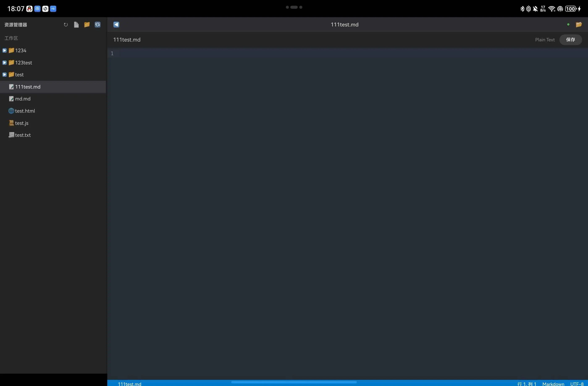588x386 pixels.
Task: Click the refresh arrow in explorer header
Action: point(66,25)
